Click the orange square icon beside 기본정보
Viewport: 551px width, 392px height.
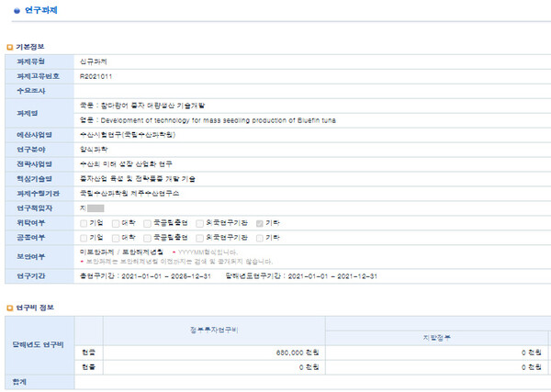pos(10,47)
